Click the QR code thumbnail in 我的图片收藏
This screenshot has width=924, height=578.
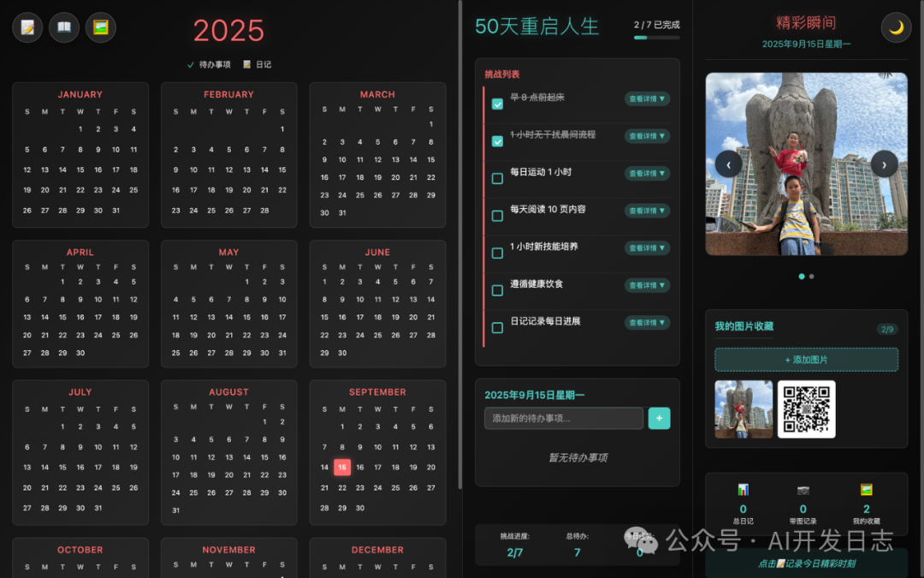tap(805, 408)
